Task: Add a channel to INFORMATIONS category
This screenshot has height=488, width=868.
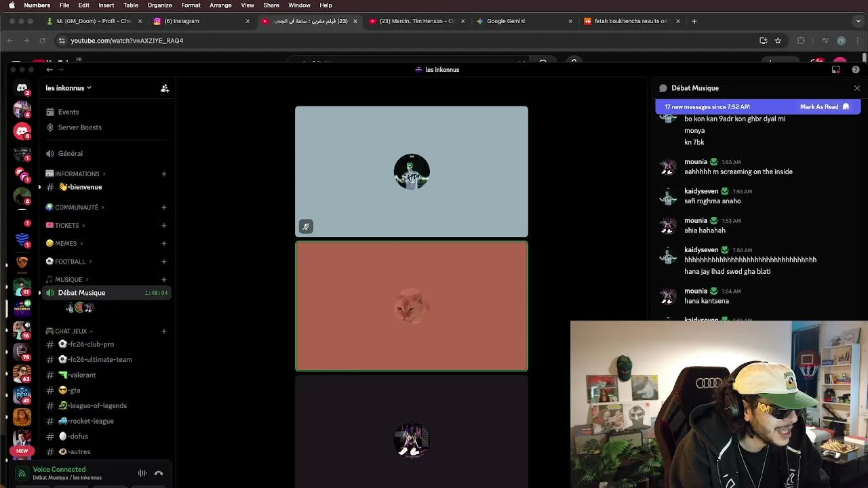Action: click(x=163, y=174)
